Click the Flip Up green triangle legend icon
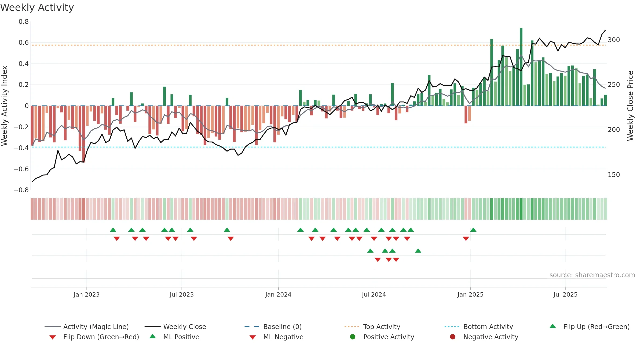644x362 pixels. pos(553,326)
